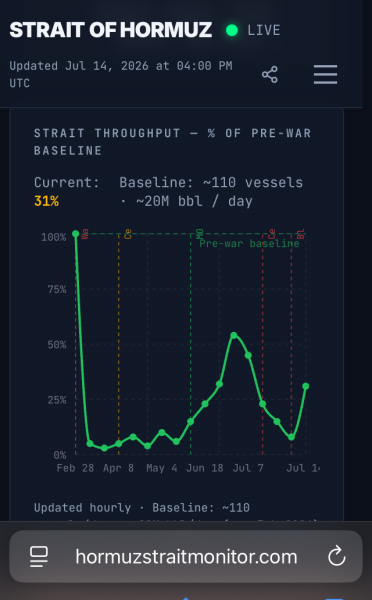
Task: Tap the green LIVE indicator dot
Action: [x=232, y=30]
